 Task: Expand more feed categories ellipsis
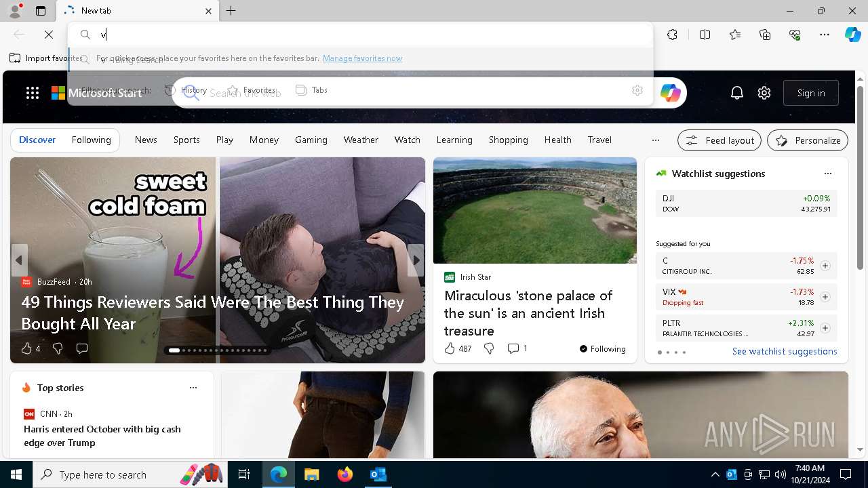pos(655,140)
